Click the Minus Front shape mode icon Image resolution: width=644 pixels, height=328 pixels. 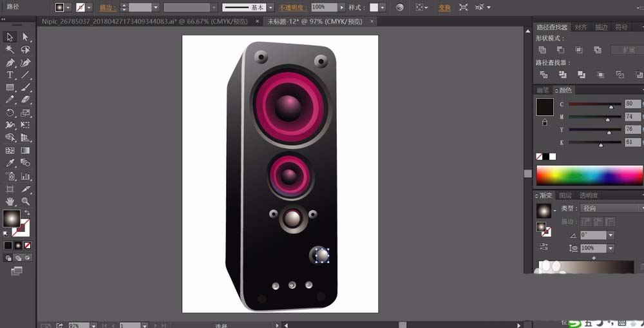point(561,50)
